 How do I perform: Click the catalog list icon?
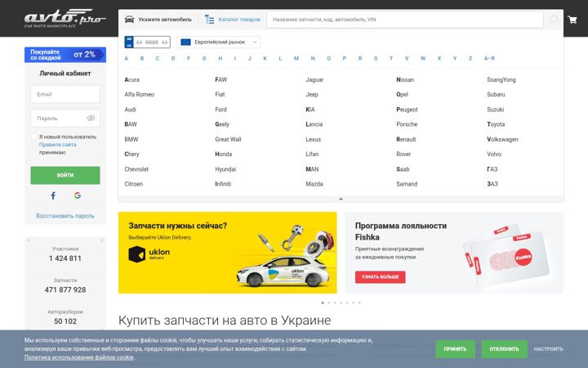(x=209, y=20)
